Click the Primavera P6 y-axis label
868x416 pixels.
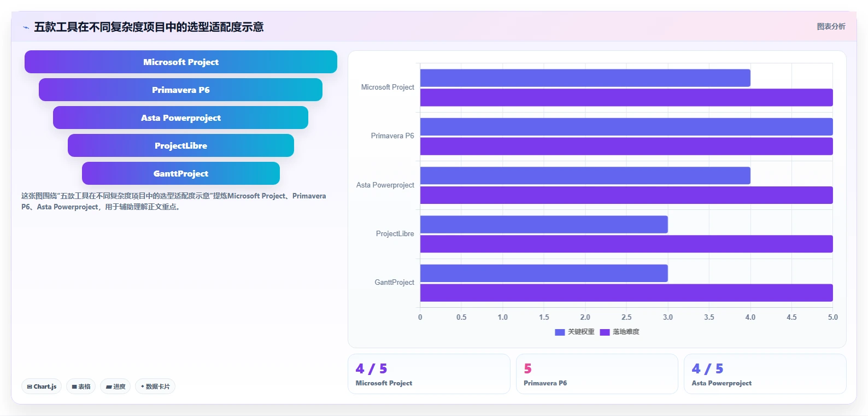392,136
